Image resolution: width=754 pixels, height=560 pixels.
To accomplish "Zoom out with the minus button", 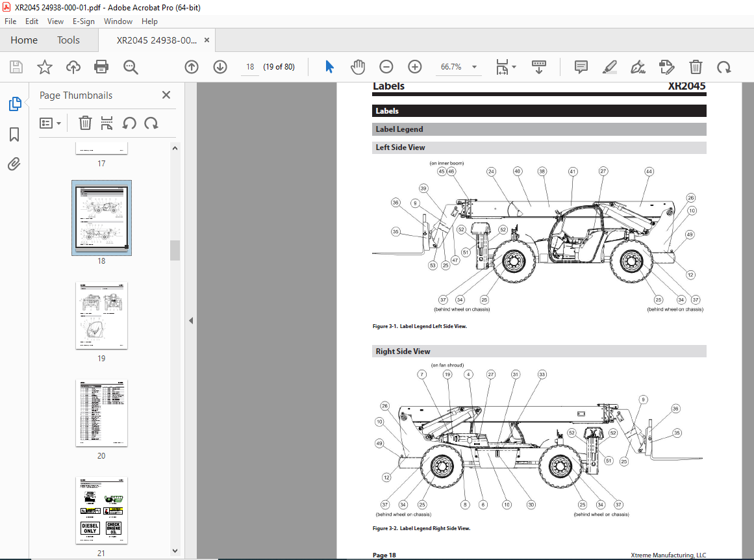I will coord(386,67).
